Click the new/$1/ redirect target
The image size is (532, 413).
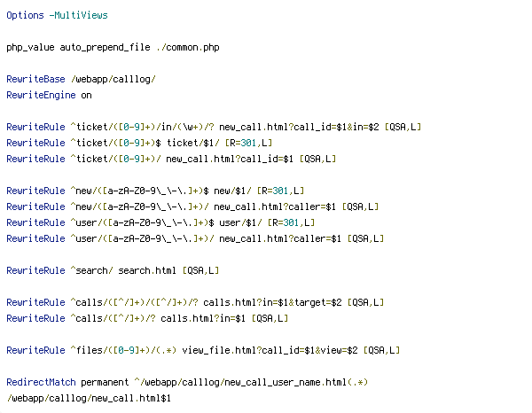232,191
